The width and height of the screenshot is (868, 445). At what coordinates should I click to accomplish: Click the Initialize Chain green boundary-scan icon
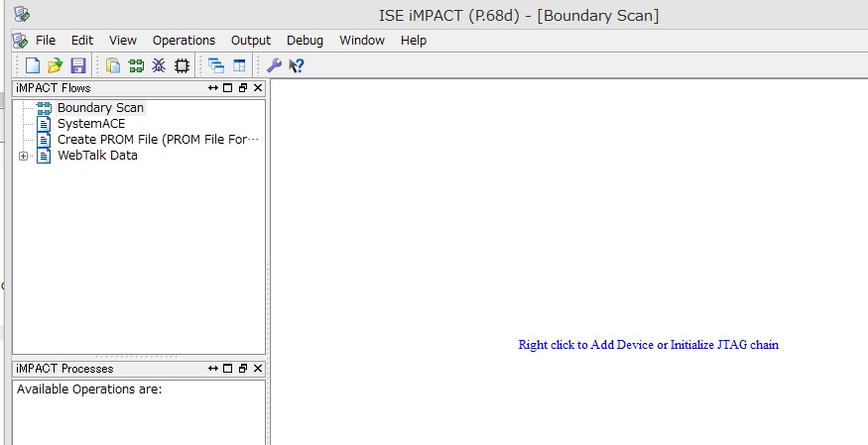click(136, 65)
